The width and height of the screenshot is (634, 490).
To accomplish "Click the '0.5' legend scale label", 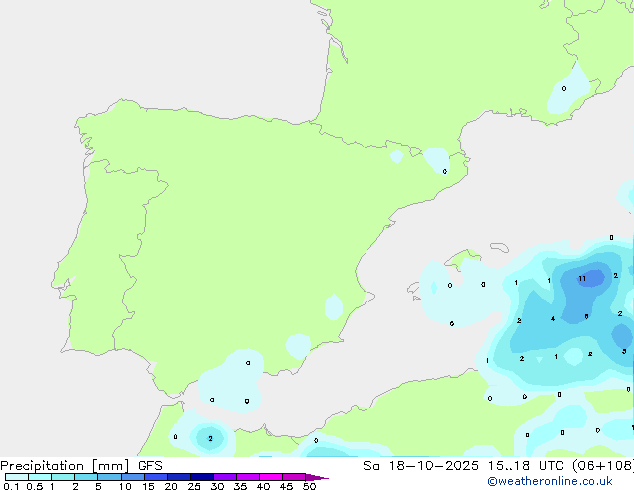I will [x=35, y=486].
